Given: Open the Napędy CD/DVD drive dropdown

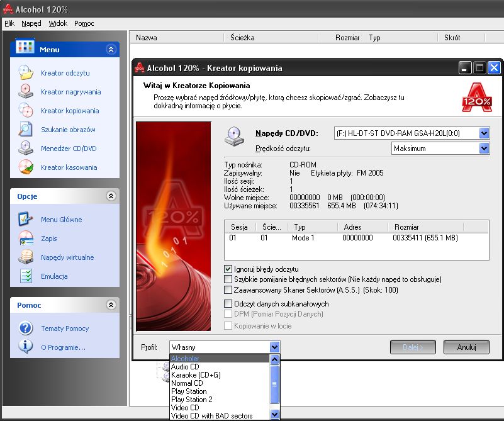Looking at the screenshot, I should pyautogui.click(x=484, y=133).
